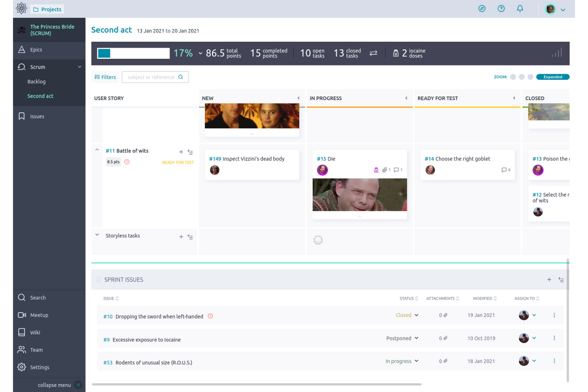Fold the READY FOR TEST column
The width and height of the screenshot is (588, 392).
[x=514, y=98]
